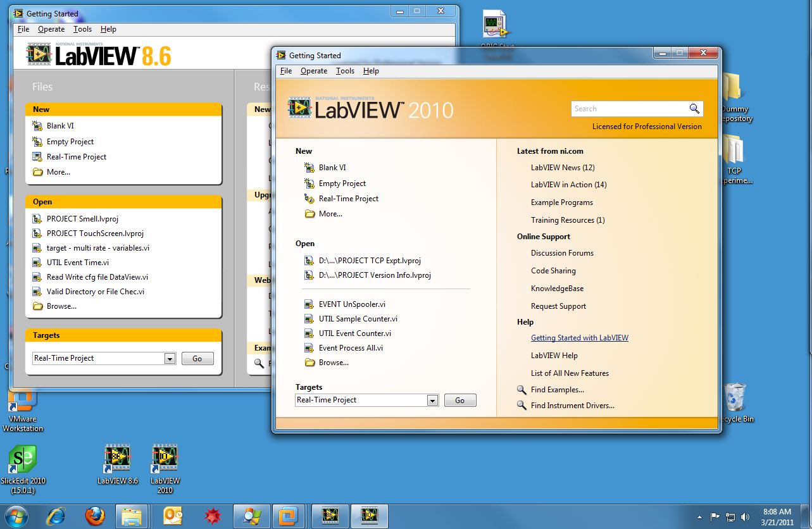Image resolution: width=812 pixels, height=529 pixels.
Task: Open the KnowledgeBase link
Action: click(557, 289)
